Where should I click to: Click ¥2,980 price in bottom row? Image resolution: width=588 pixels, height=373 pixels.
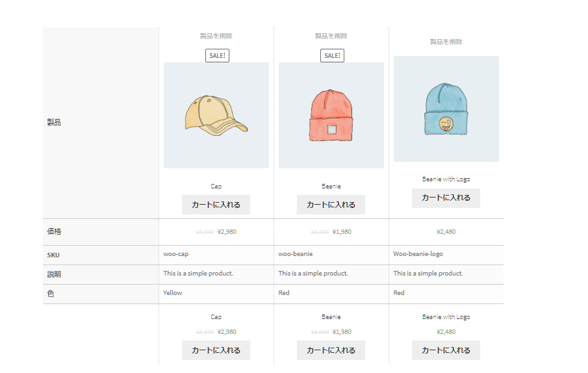coord(227,332)
